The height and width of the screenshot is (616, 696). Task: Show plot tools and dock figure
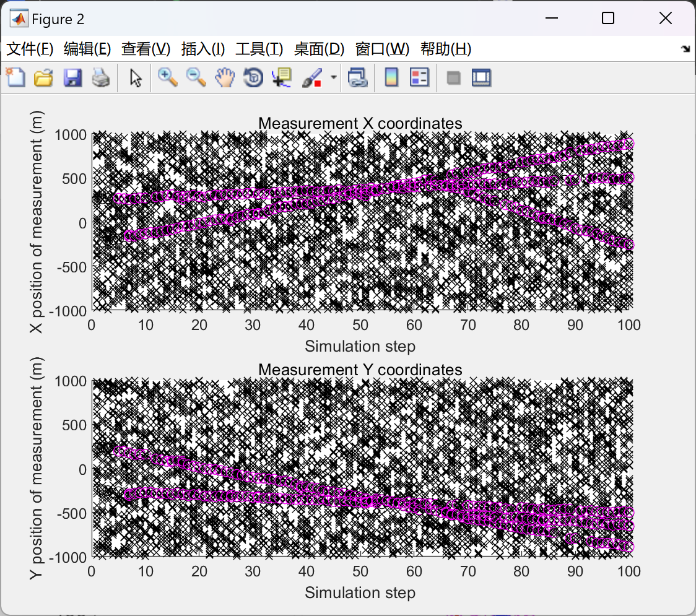click(482, 77)
